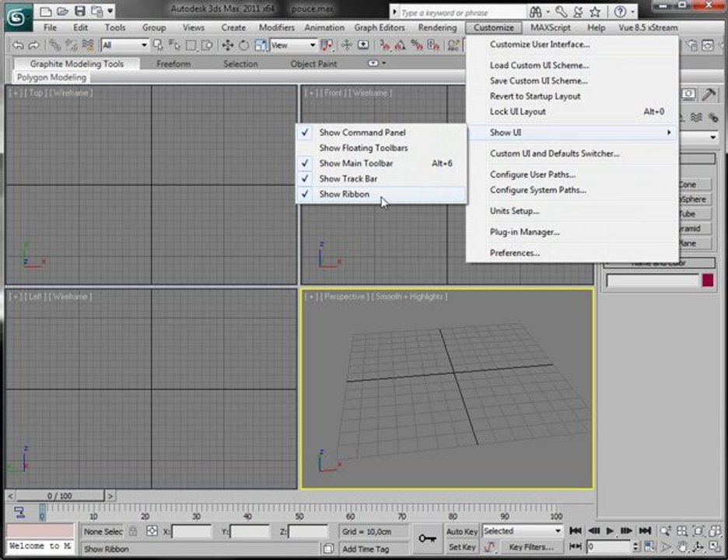
Task: Toggle the Percent Snap icon
Action: [x=417, y=46]
